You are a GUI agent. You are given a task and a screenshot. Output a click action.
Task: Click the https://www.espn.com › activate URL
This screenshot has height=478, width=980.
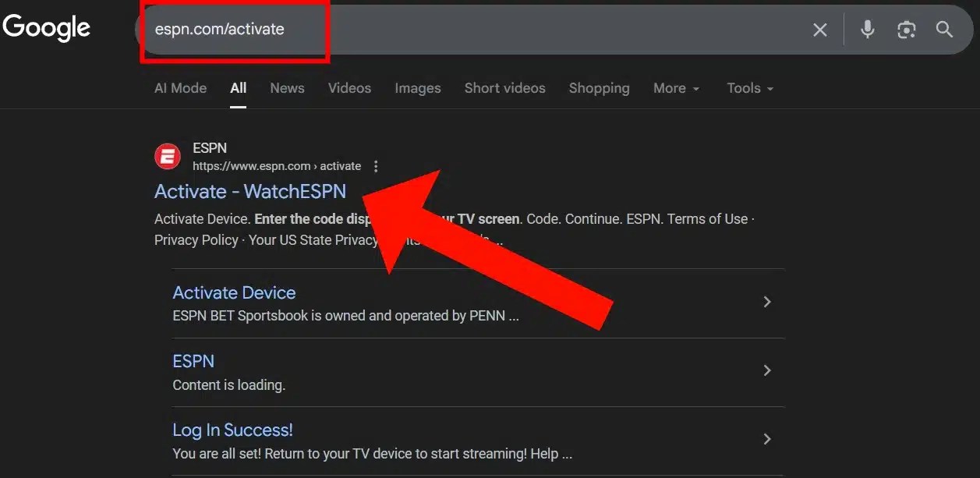277,166
